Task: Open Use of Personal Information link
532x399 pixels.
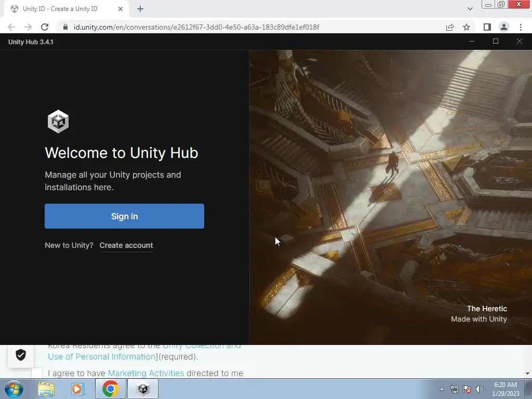Action: pyautogui.click(x=101, y=356)
